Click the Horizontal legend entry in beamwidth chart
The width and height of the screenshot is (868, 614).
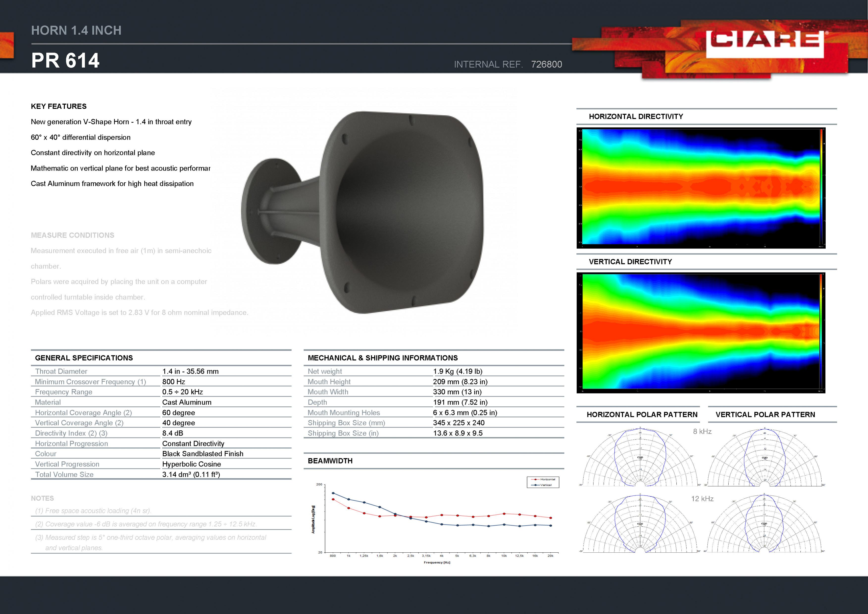pyautogui.click(x=543, y=479)
